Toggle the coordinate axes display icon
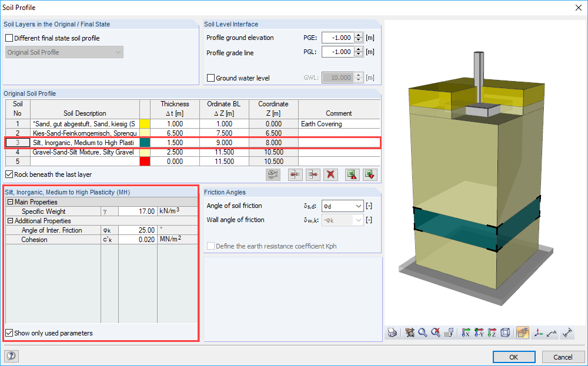This screenshot has width=588, height=366. tap(539, 333)
